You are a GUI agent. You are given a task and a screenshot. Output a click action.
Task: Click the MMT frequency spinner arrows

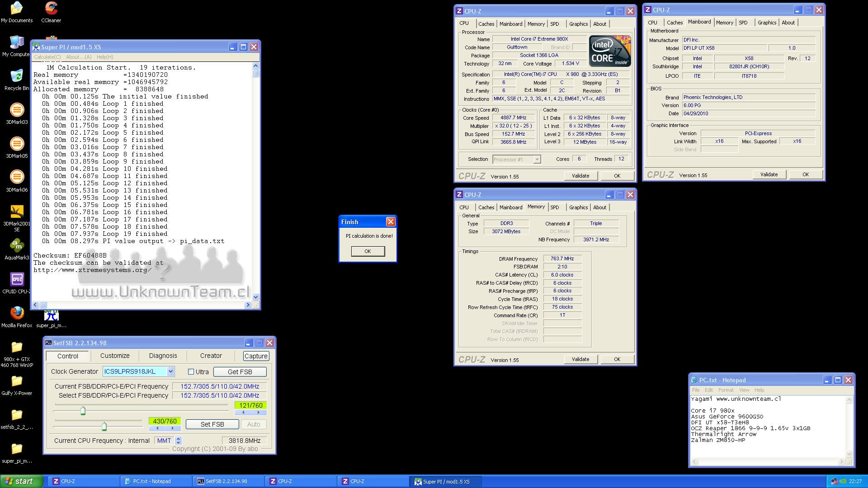coord(178,441)
